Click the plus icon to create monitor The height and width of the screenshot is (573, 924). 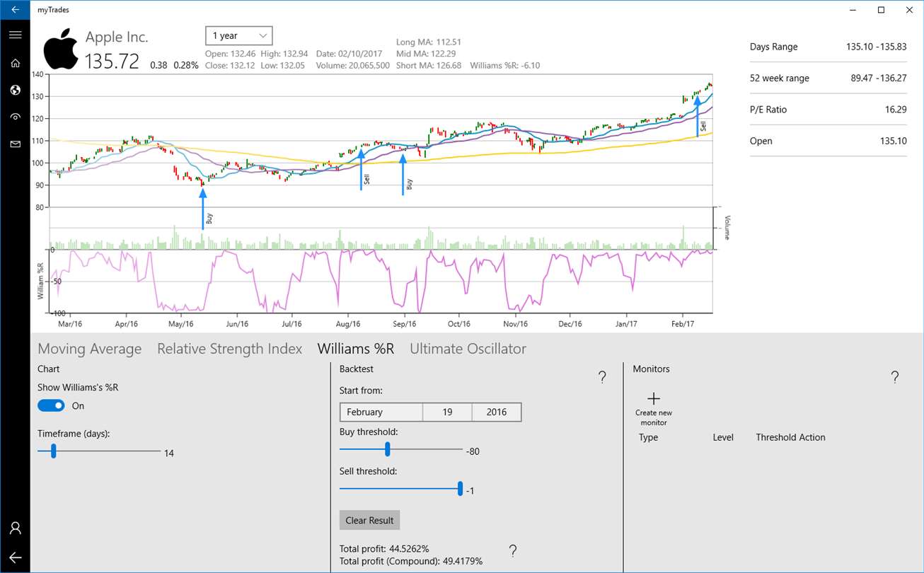coord(654,399)
